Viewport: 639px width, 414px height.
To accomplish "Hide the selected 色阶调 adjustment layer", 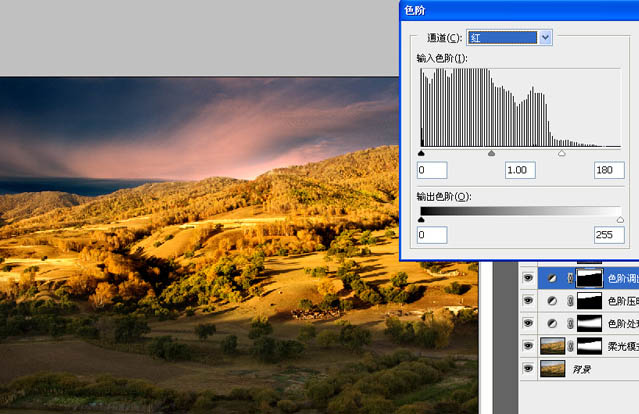I will (x=527, y=277).
